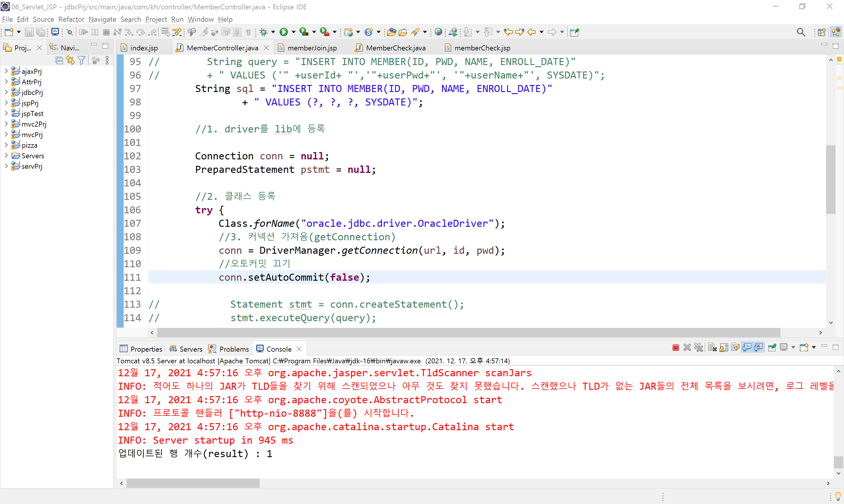Image resolution: width=844 pixels, height=504 pixels.
Task: Click the Step Over icon
Action: pyautogui.click(x=141, y=32)
